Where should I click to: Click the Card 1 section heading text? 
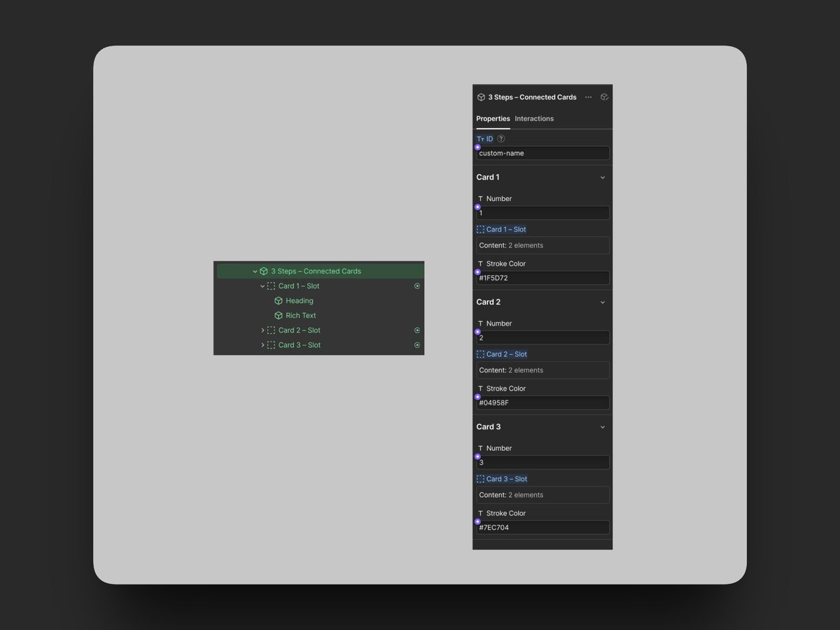point(488,177)
